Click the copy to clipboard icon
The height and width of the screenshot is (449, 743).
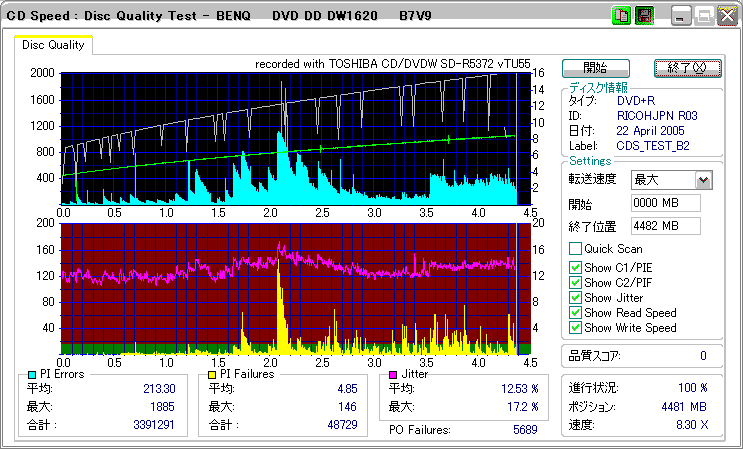pyautogui.click(x=621, y=16)
